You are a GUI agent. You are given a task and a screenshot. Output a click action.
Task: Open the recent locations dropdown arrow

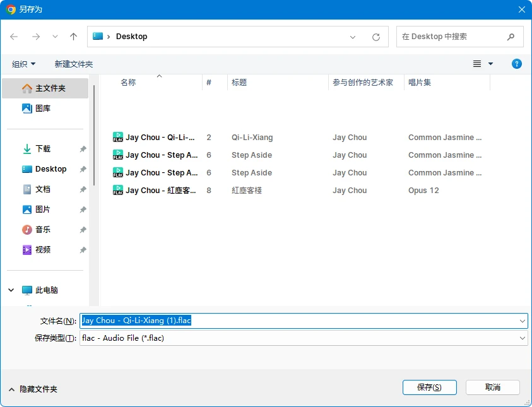point(55,37)
